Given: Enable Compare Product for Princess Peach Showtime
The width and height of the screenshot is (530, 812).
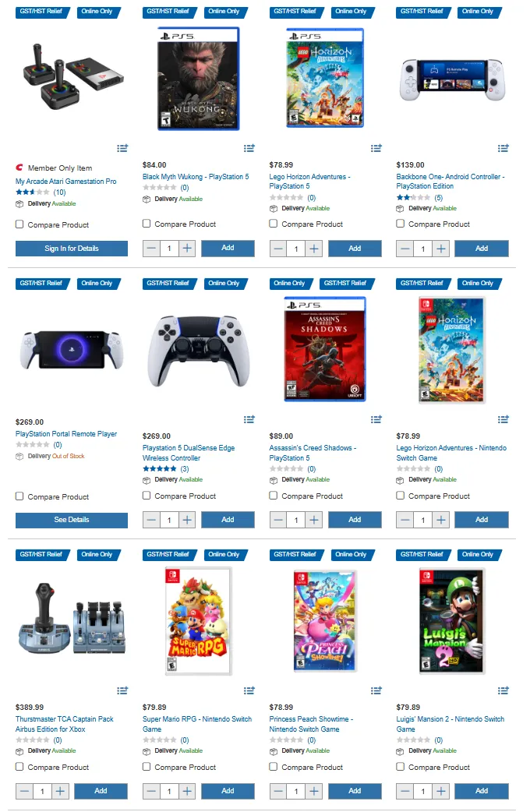Looking at the screenshot, I should click(x=274, y=767).
